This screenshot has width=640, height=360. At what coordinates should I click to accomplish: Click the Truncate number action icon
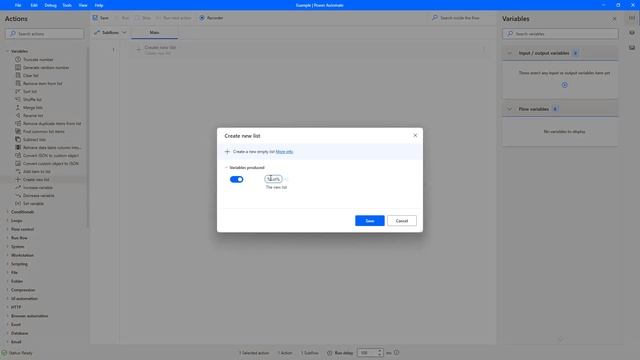pos(18,60)
